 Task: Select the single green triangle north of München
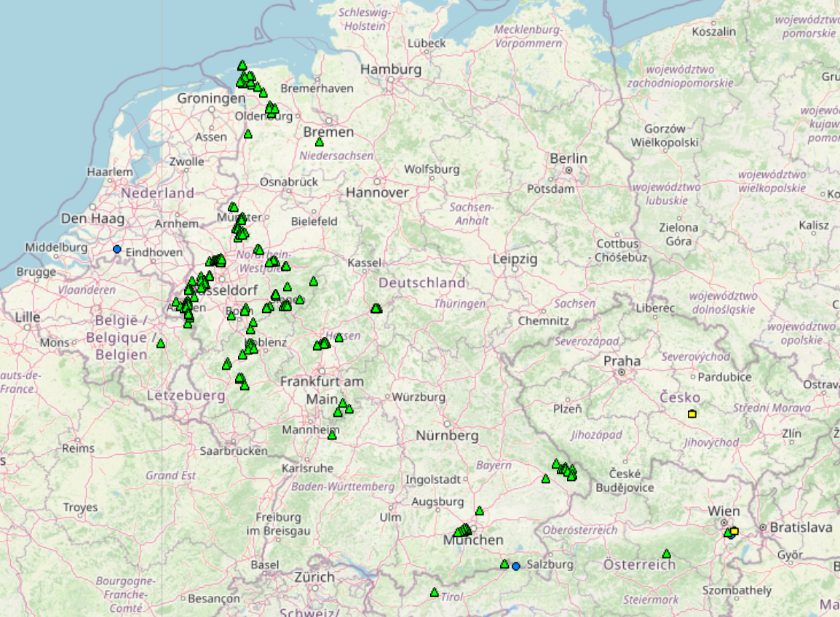click(479, 511)
